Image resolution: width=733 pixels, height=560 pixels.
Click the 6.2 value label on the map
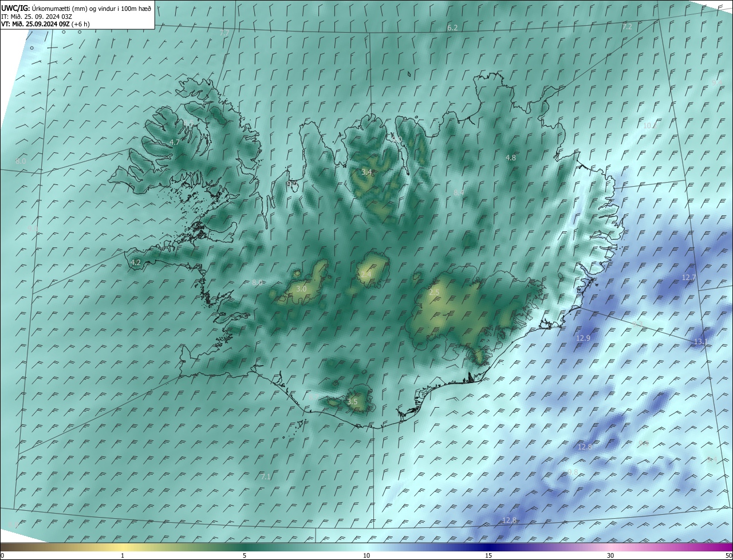pyautogui.click(x=452, y=27)
